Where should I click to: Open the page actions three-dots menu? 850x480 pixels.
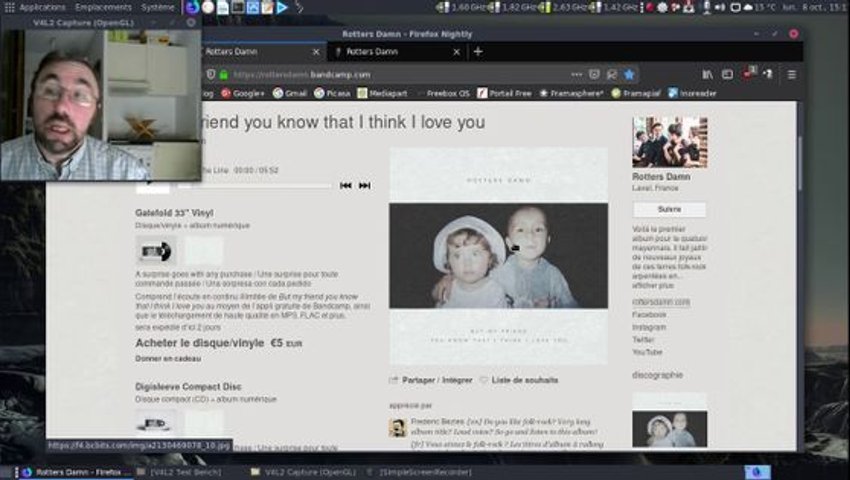(576, 74)
